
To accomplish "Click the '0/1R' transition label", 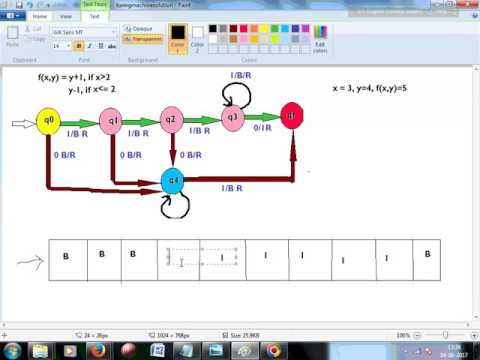I will coord(263,128).
